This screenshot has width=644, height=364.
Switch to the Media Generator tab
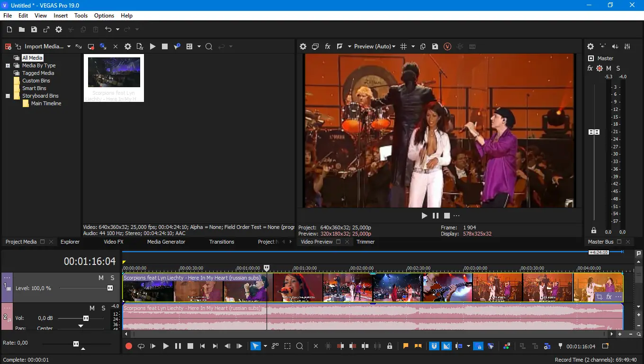166,242
